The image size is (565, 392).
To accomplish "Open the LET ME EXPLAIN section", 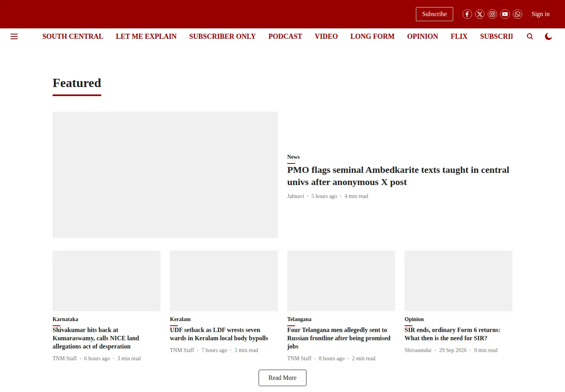I will coord(146,36).
